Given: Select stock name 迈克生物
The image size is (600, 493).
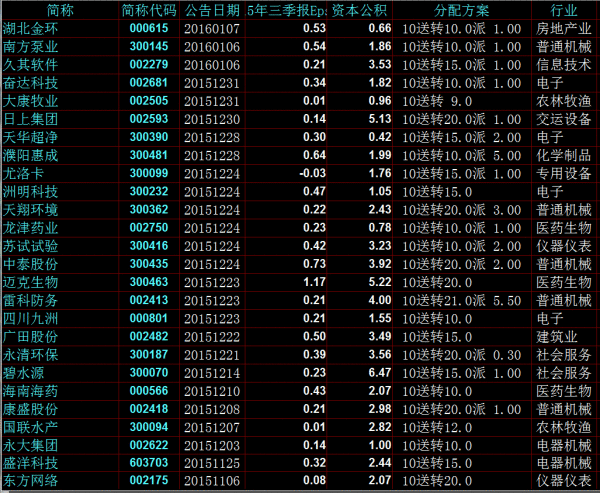Looking at the screenshot, I should point(30,282).
